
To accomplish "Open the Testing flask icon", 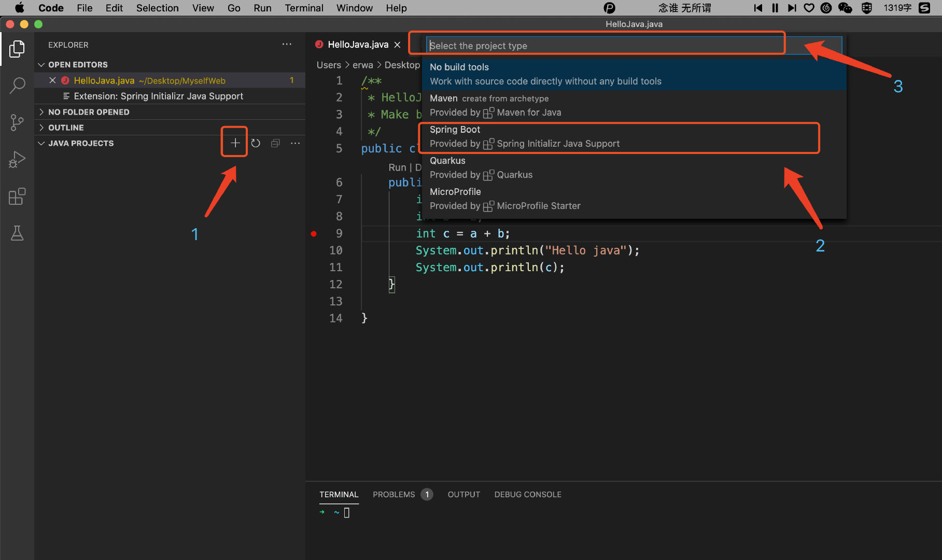I will click(x=17, y=233).
